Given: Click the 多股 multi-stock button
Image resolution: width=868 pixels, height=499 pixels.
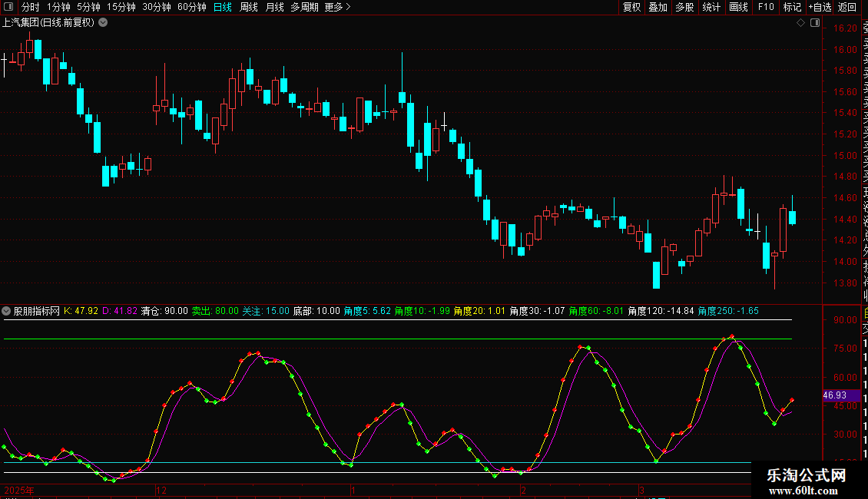Looking at the screenshot, I should tap(684, 7).
